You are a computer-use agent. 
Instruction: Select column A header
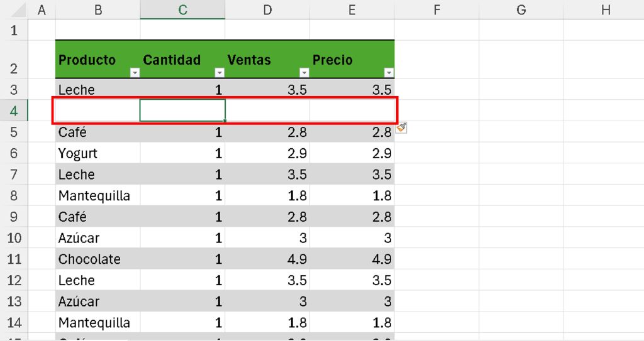coord(42,9)
